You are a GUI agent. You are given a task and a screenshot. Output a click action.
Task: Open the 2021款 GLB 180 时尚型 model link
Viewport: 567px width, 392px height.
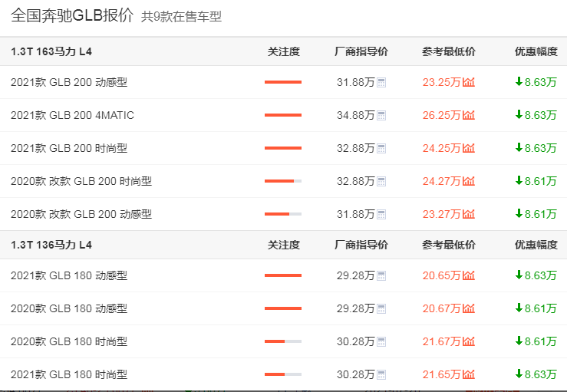(69, 374)
